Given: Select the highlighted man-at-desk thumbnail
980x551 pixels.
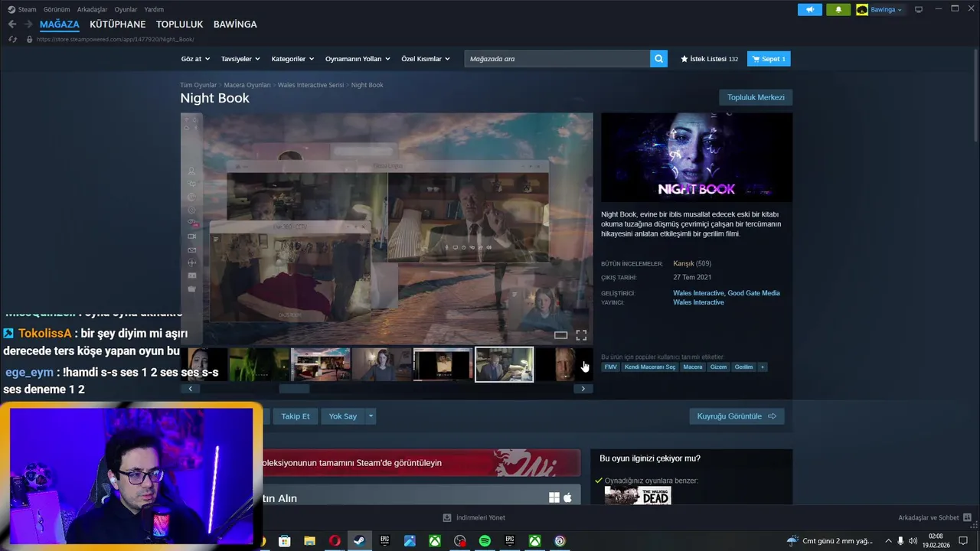Looking at the screenshot, I should click(504, 364).
